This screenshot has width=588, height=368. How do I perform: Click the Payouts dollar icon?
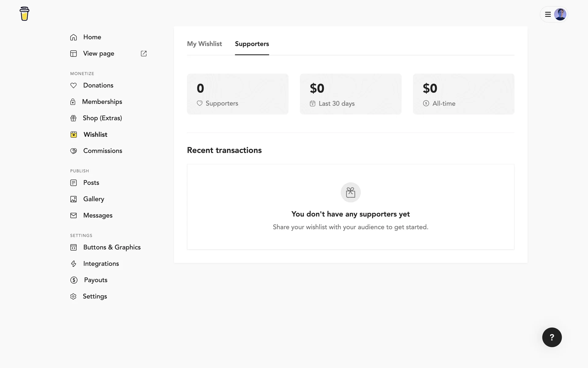click(74, 280)
